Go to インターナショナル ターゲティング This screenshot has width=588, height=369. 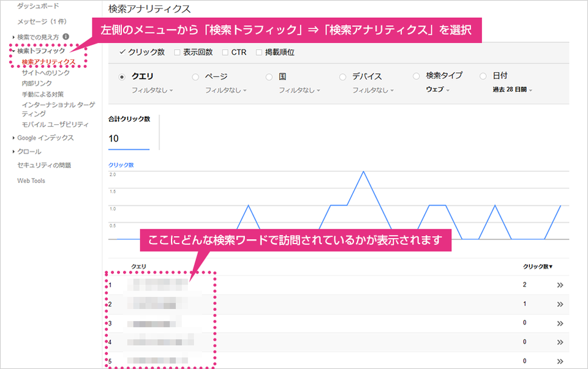coord(59,109)
